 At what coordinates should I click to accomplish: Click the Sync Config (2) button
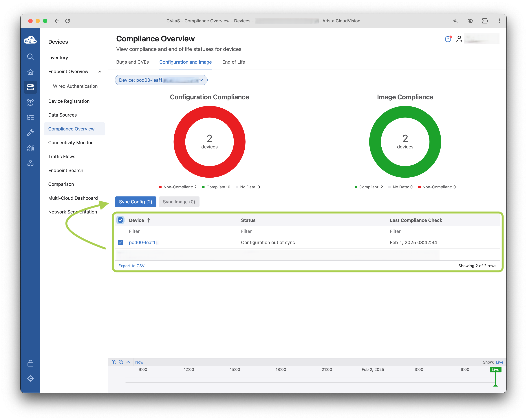pos(135,202)
